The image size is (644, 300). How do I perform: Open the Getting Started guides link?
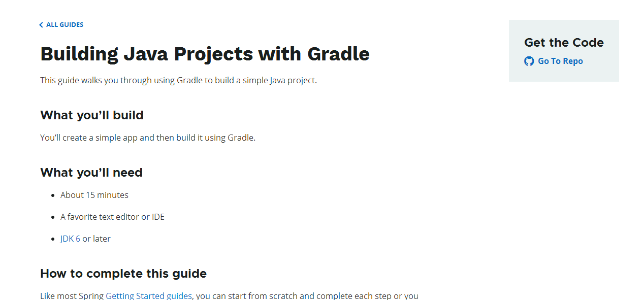pos(149,296)
